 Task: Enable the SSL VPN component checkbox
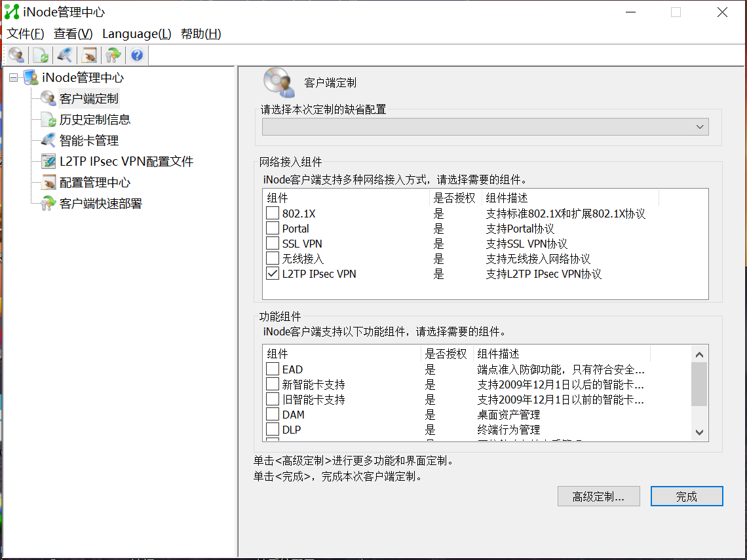pyautogui.click(x=273, y=244)
